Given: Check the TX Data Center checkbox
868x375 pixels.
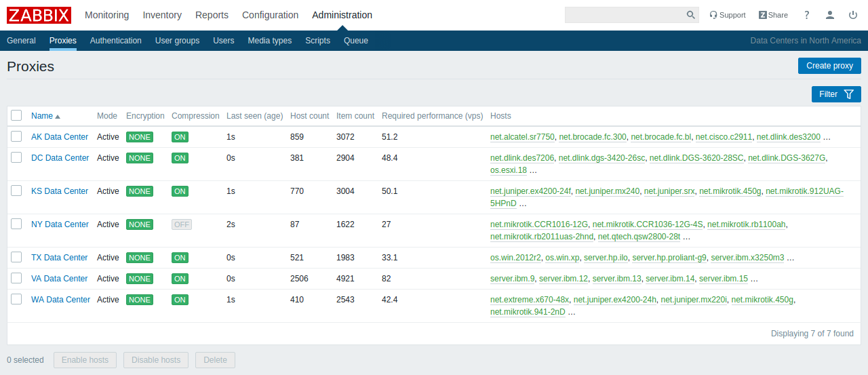Looking at the screenshot, I should (x=16, y=257).
